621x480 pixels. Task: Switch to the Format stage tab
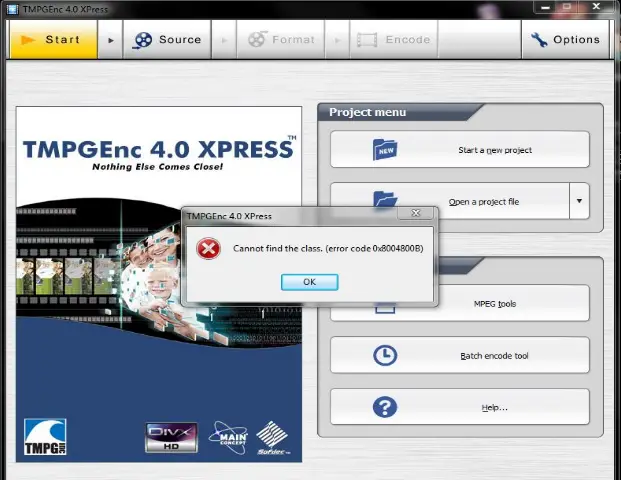281,40
